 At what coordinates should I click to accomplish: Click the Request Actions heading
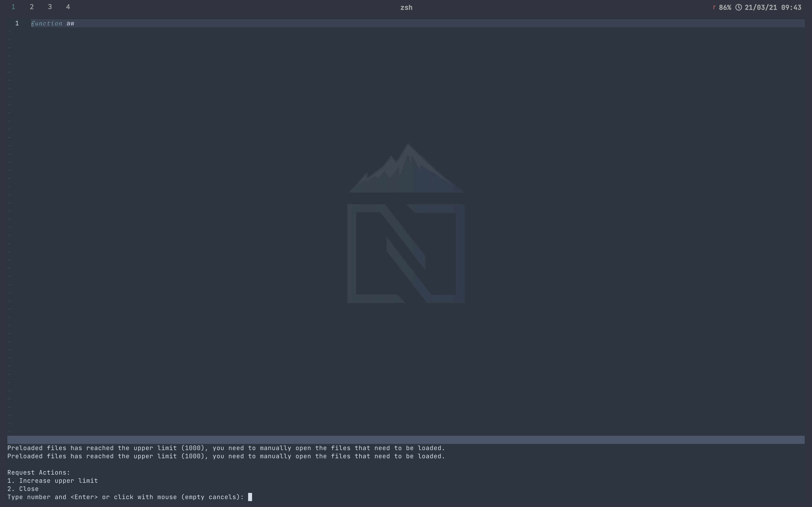click(39, 472)
